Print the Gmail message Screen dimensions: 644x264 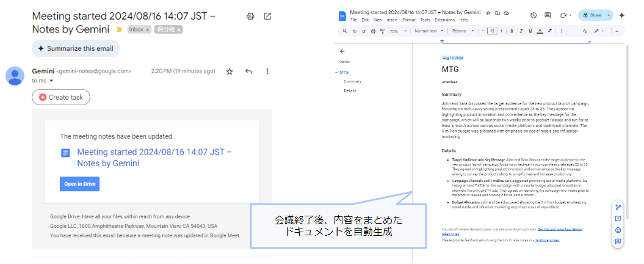[250, 16]
